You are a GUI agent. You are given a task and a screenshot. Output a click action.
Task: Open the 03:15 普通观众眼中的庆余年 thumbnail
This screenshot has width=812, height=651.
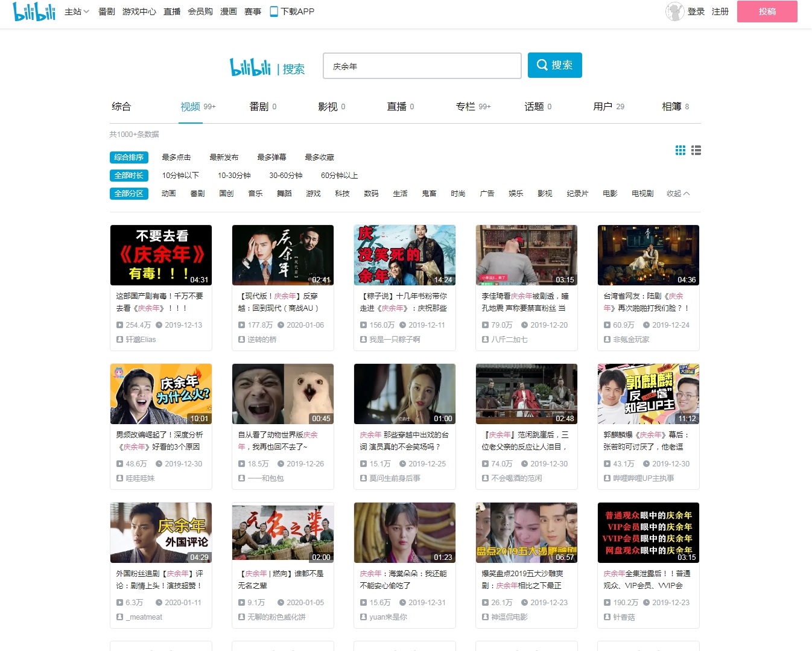(x=649, y=533)
